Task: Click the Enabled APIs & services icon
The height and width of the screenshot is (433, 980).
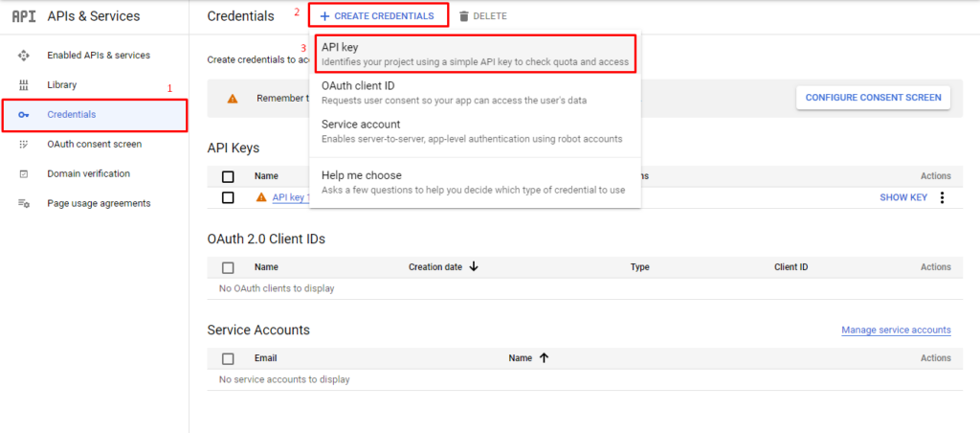Action: 24,55
